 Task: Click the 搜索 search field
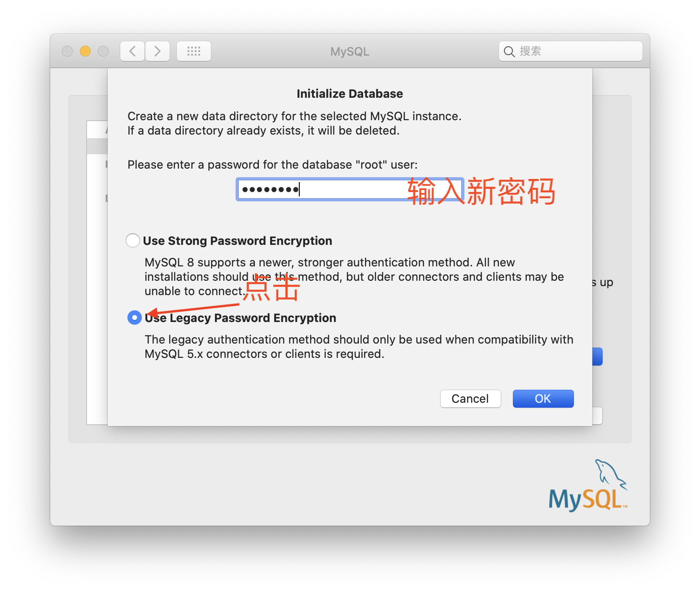[571, 51]
